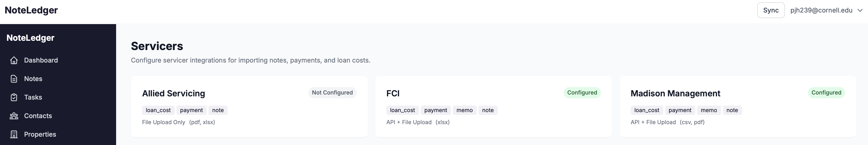868x145 pixels.
Task: Click the Sync button
Action: (x=771, y=10)
